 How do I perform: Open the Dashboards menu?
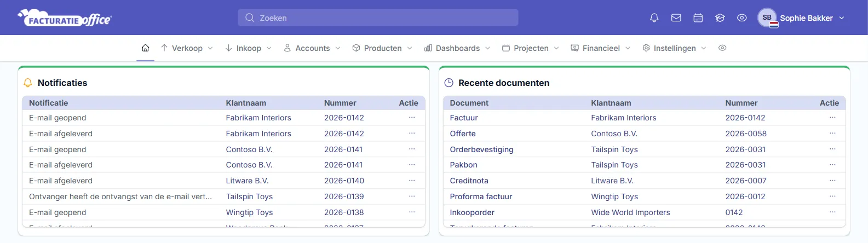(457, 48)
